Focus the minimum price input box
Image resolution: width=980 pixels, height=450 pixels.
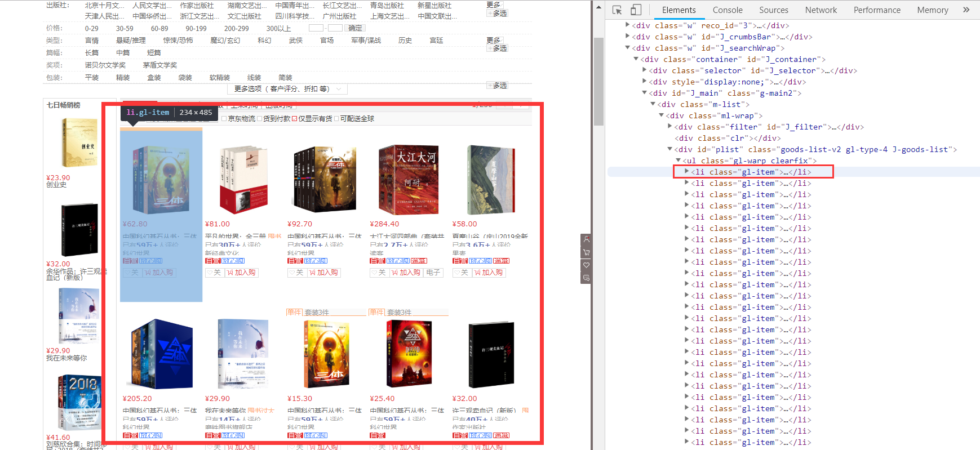pos(316,28)
